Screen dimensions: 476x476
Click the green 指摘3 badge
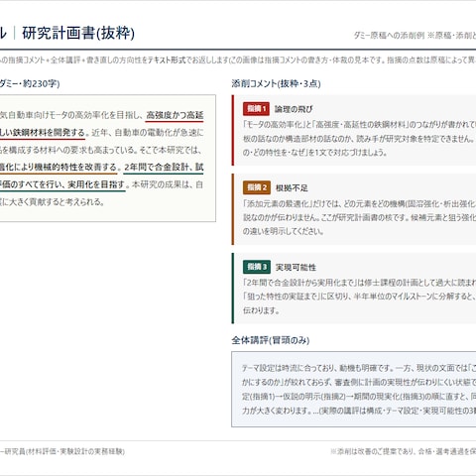tap(257, 267)
